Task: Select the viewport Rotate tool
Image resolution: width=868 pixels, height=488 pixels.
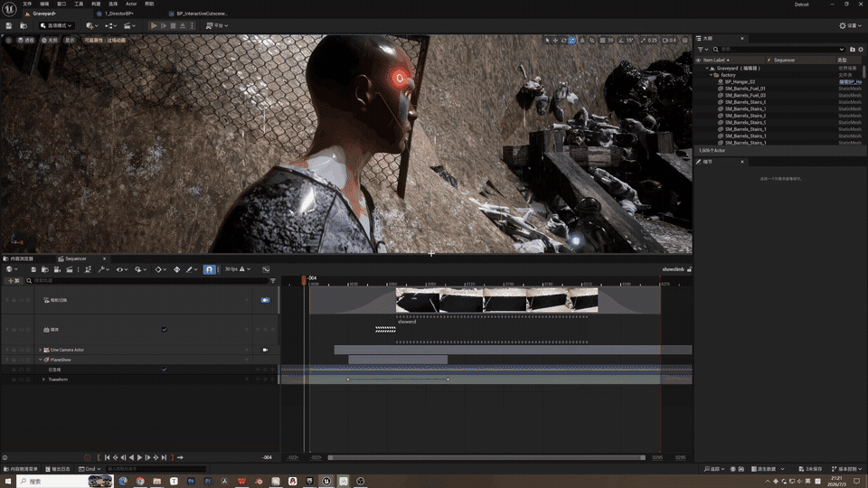Action: click(x=563, y=41)
